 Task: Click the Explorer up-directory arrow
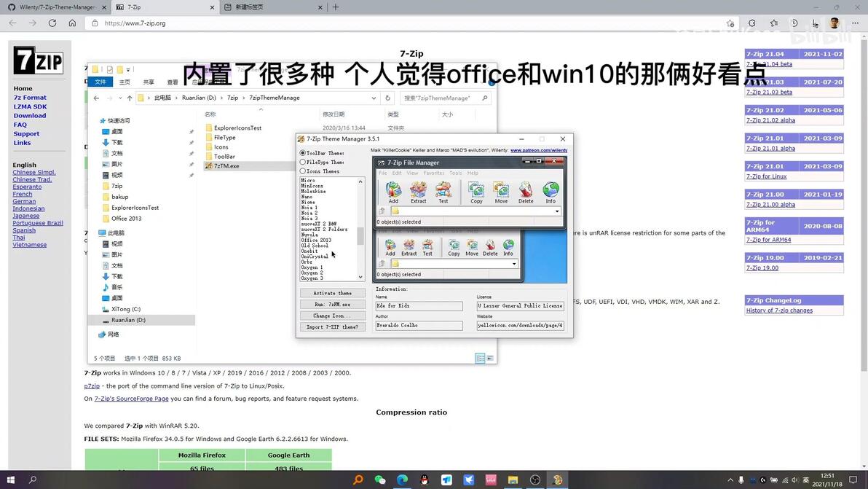[130, 98]
